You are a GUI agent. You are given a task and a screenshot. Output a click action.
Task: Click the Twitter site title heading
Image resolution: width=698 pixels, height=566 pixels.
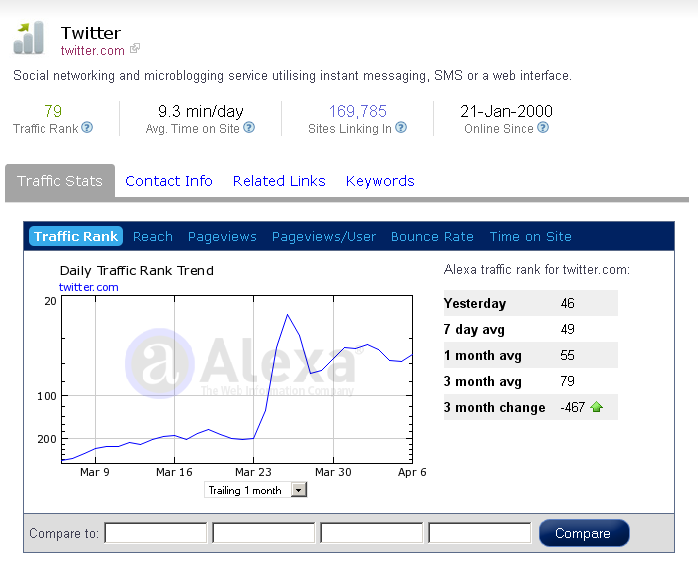[x=91, y=33]
